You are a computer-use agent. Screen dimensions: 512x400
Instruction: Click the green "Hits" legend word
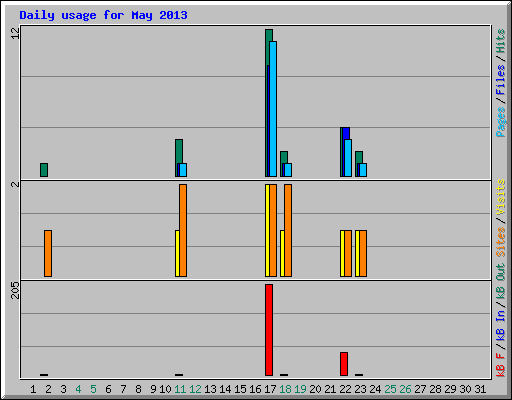[501, 41]
